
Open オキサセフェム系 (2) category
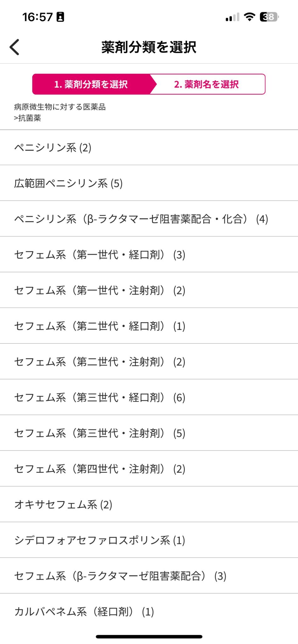pos(63,505)
